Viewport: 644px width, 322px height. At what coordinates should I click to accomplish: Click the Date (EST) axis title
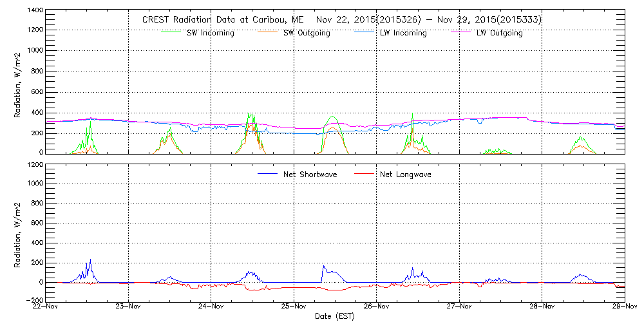[335, 316]
